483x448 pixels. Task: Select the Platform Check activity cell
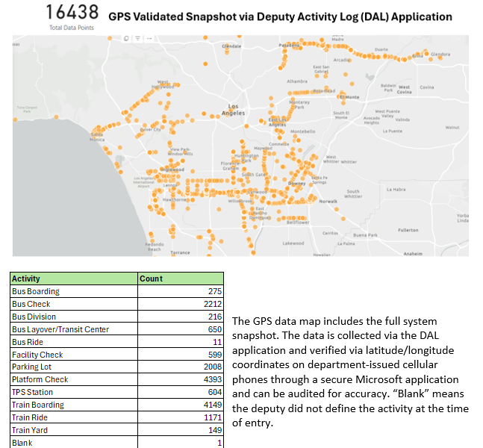[40, 379]
